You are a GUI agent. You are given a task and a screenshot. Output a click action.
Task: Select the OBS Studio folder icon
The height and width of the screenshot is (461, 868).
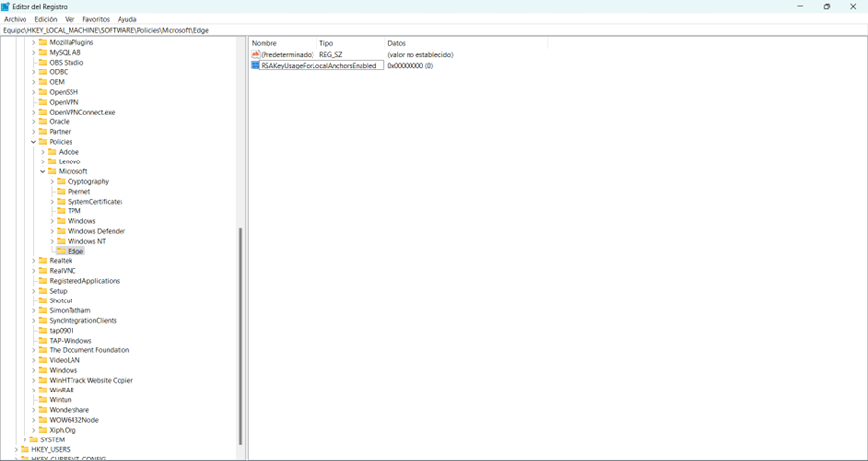point(43,63)
